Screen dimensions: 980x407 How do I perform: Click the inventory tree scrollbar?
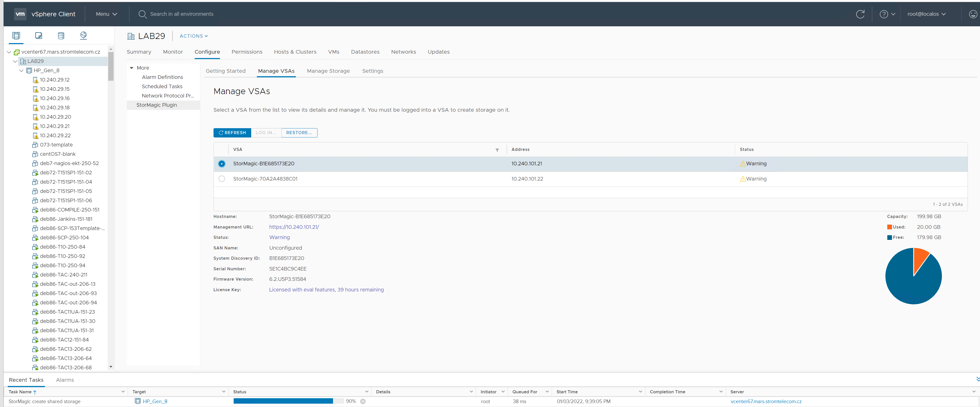coord(111,67)
